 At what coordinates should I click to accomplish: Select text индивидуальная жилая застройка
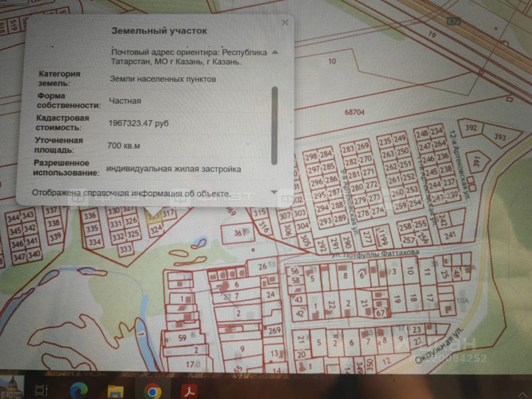[174, 169]
